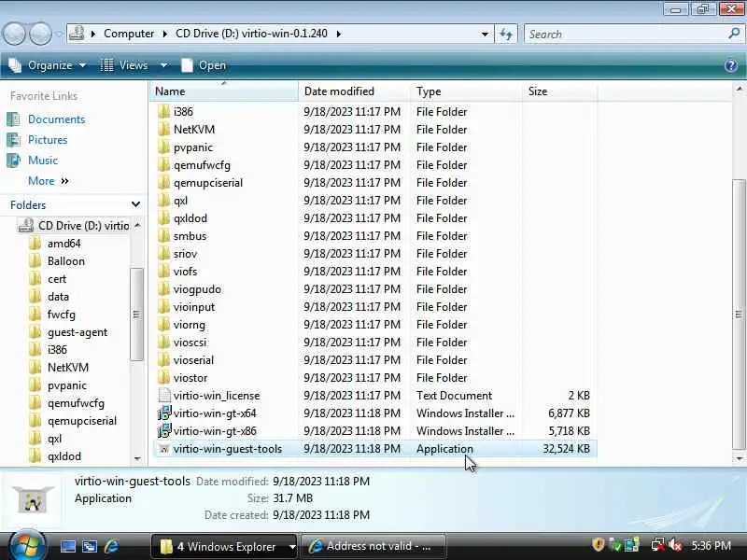Open the Music favorite link

43,160
